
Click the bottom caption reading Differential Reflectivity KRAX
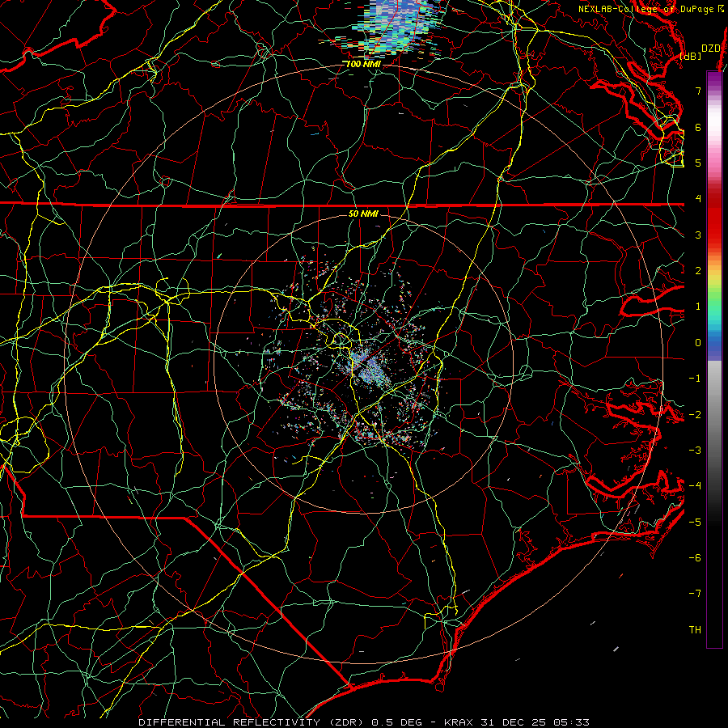point(363,722)
